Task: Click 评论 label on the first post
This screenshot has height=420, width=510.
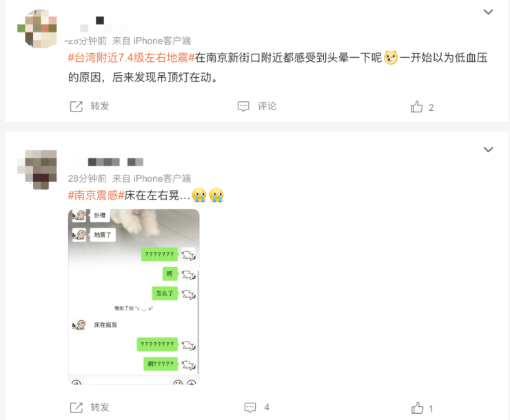Action: click(267, 106)
